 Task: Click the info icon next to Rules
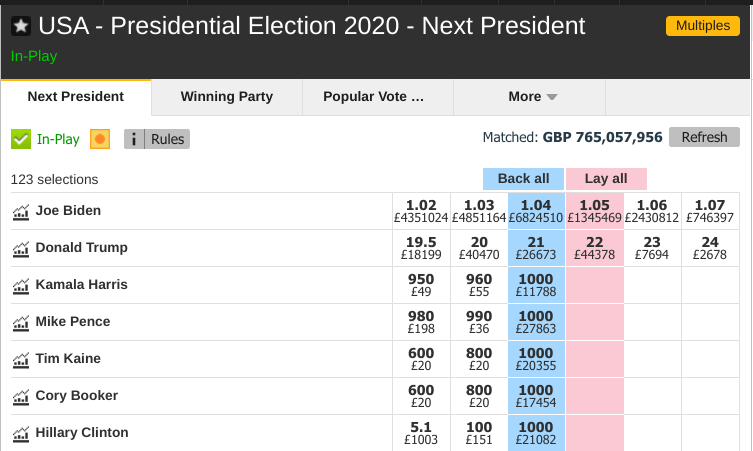(x=134, y=139)
